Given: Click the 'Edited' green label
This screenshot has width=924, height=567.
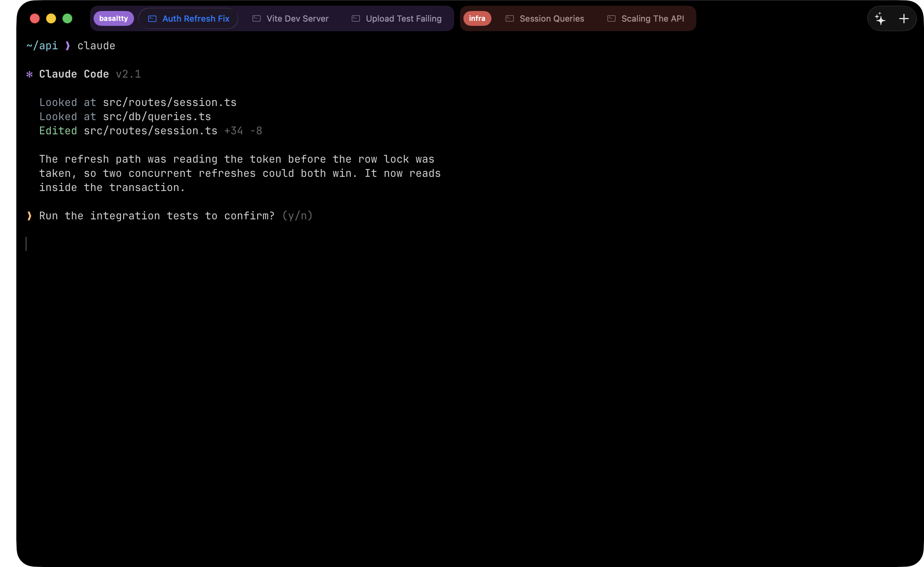Looking at the screenshot, I should 58,130.
